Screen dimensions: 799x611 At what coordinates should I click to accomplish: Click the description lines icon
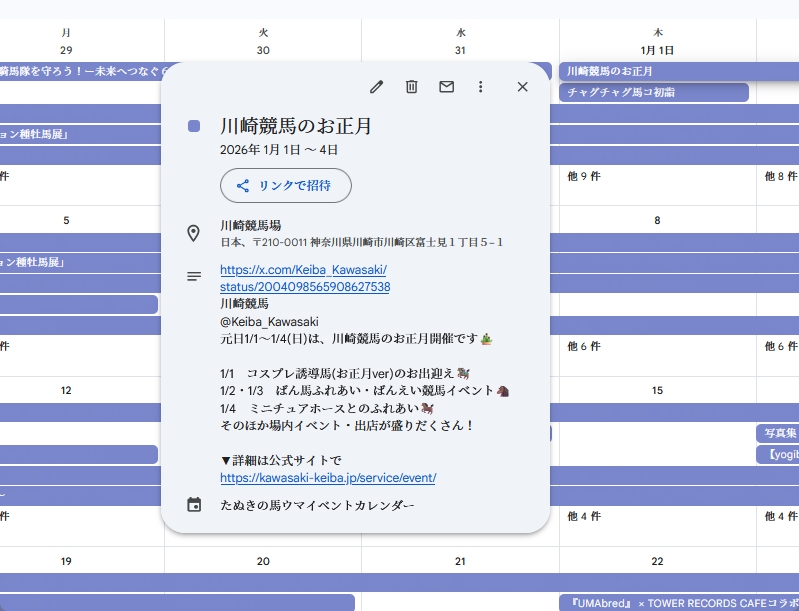click(194, 276)
